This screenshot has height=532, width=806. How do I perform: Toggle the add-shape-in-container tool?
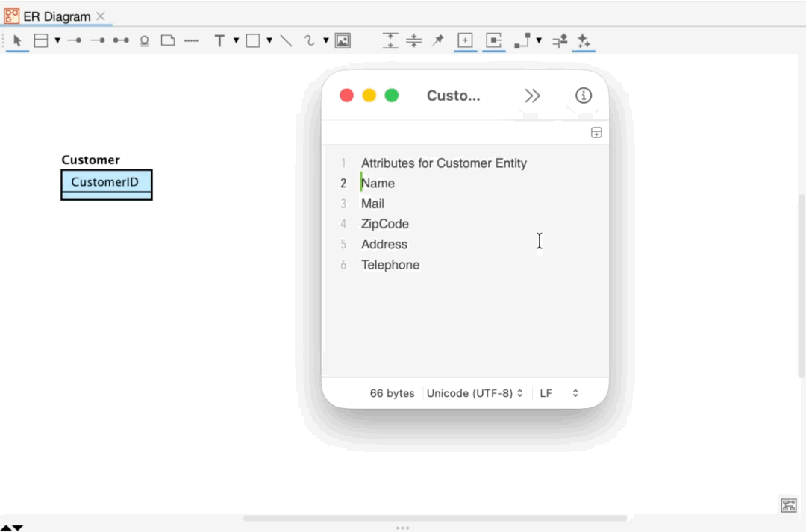coord(465,41)
